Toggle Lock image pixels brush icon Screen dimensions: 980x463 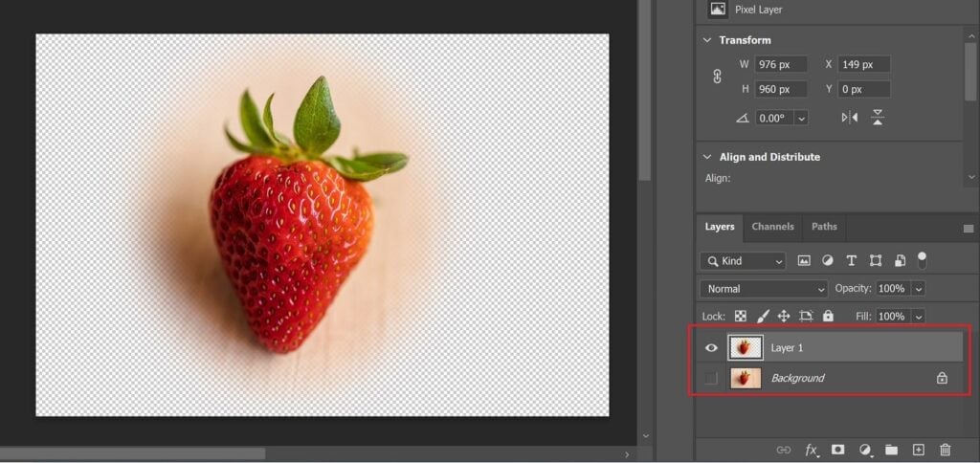point(763,317)
